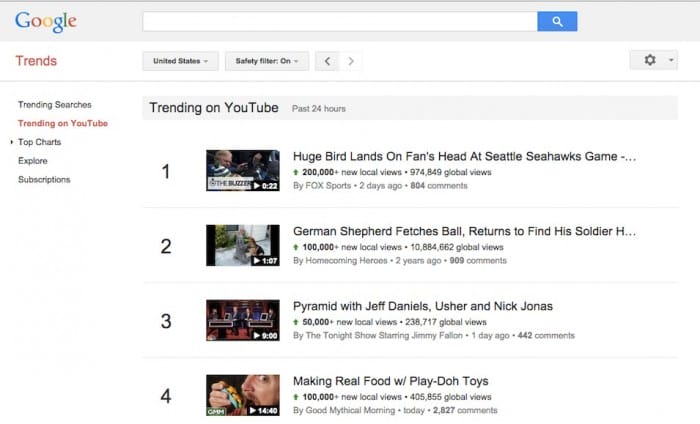
Task: Open the FOX Sports channel link
Action: pos(328,186)
